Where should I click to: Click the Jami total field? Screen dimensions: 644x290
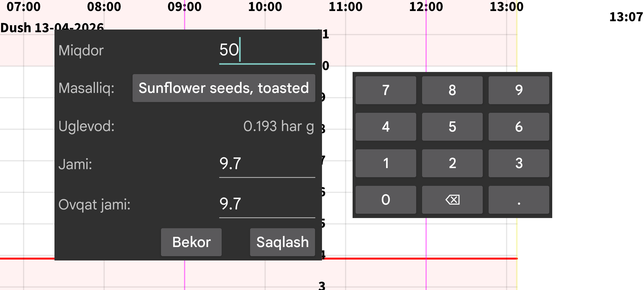267,164
